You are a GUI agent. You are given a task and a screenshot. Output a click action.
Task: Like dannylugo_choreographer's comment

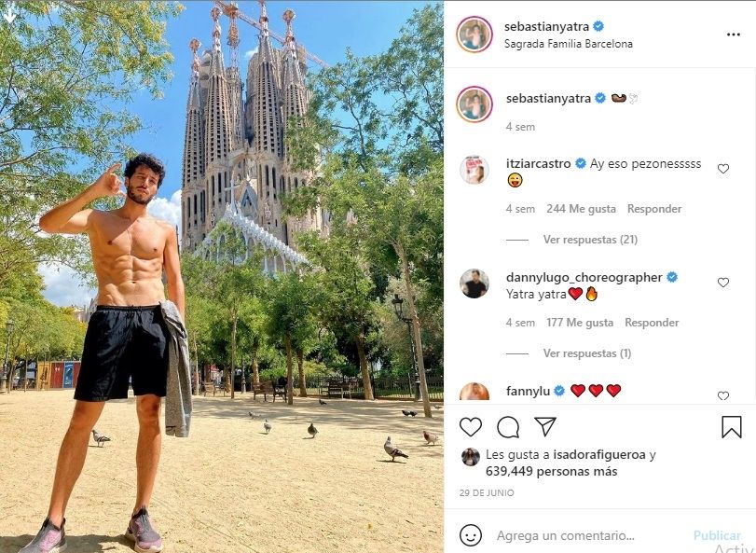(x=722, y=283)
